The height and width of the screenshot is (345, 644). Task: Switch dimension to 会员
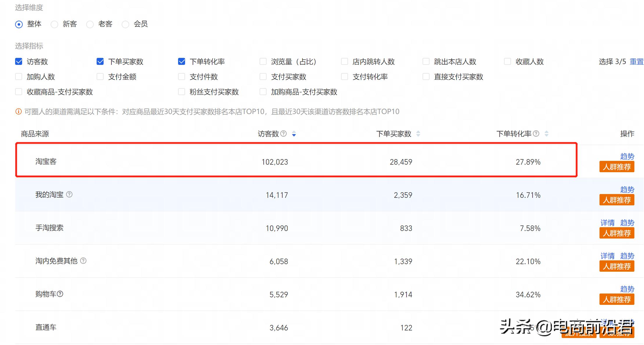[125, 24]
